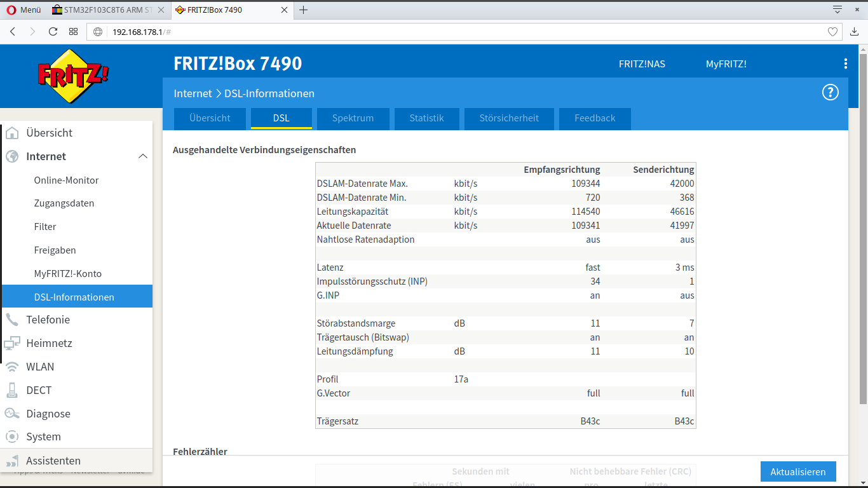Switch to STM32F103C8T6 ARM browser tab
Viewport: 868px width, 488px height.
pos(107,10)
